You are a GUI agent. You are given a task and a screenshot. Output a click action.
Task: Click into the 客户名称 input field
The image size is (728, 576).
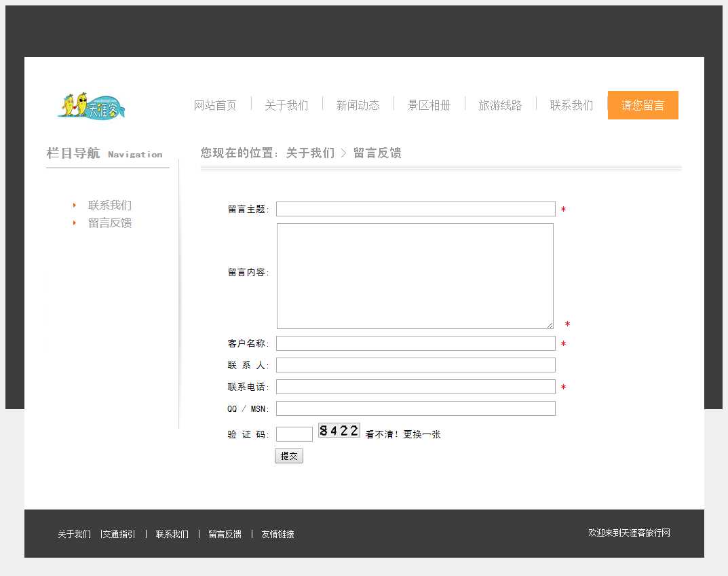[415, 343]
